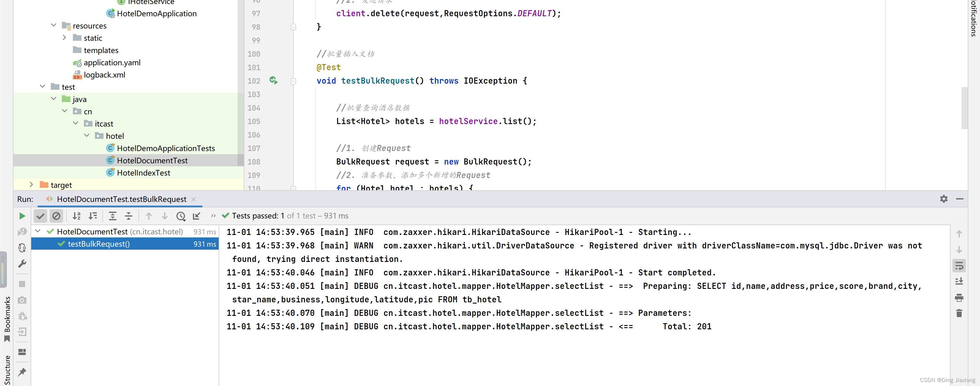The height and width of the screenshot is (386, 980).
Task: Fold the testBulkRequest method at line 102
Action: pos(293,81)
